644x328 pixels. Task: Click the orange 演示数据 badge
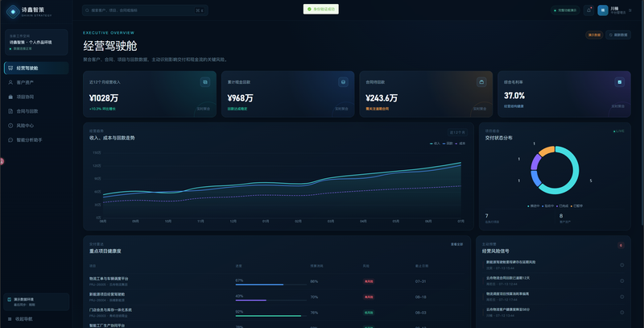pos(594,35)
